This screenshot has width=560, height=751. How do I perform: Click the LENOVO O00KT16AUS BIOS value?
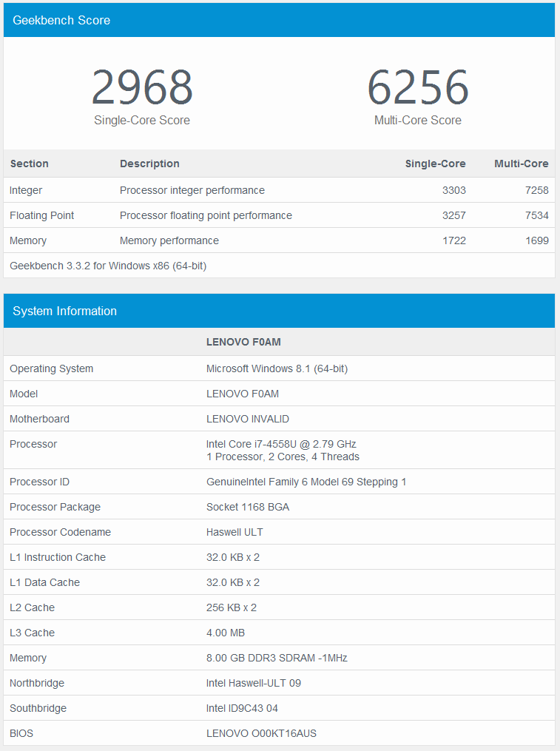261,733
